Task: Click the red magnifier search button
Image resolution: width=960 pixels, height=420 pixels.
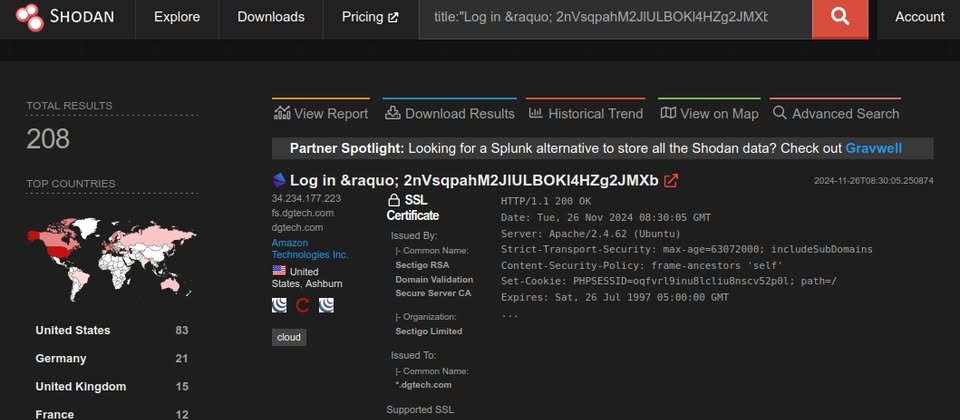Action: click(x=840, y=18)
